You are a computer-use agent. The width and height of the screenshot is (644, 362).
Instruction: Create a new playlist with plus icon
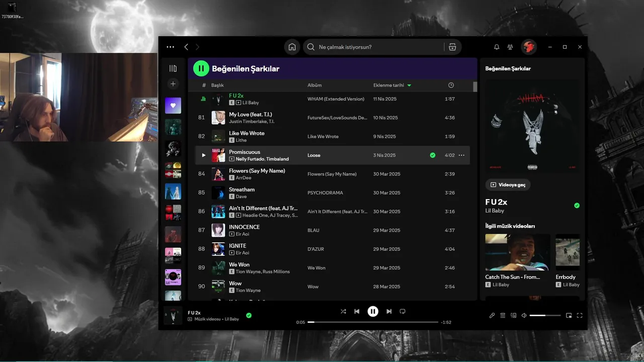point(173,84)
